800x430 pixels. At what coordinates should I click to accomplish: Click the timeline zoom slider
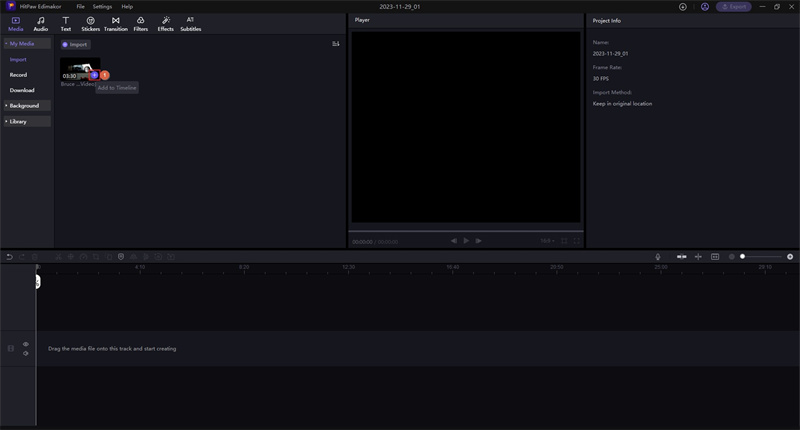click(x=762, y=257)
